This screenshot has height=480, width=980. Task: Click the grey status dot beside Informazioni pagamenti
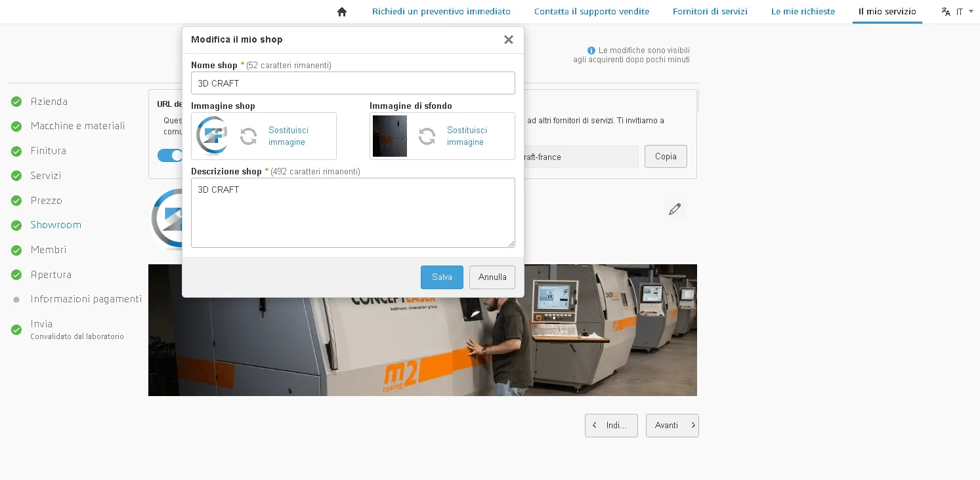tap(16, 299)
